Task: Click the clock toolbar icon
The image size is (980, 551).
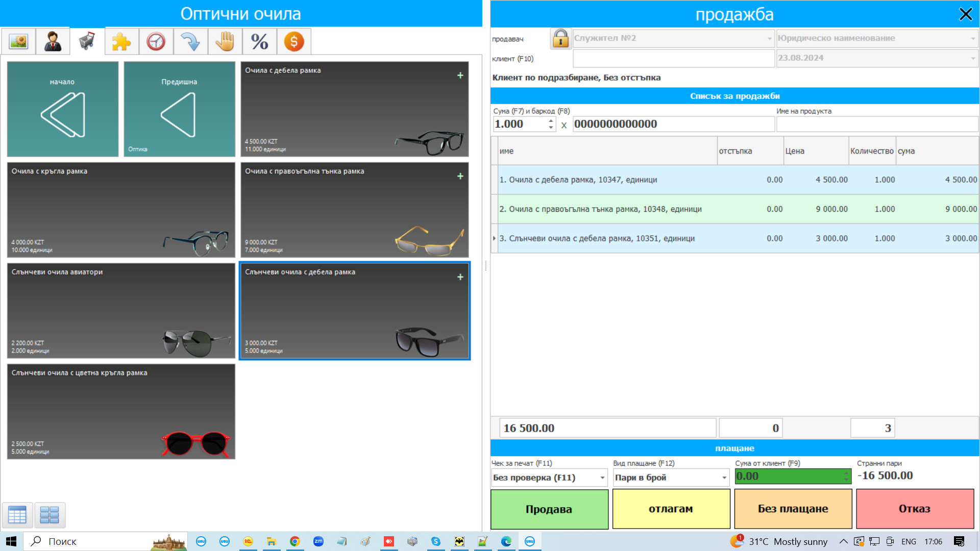Action: [156, 41]
